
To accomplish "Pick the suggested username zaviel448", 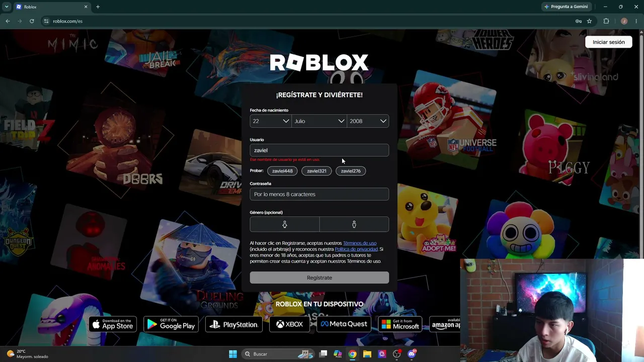I will tap(282, 171).
